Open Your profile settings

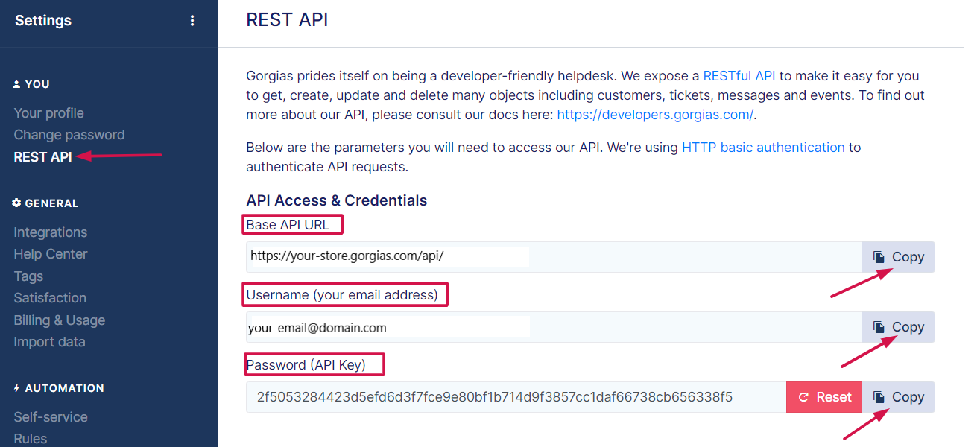[x=48, y=113]
